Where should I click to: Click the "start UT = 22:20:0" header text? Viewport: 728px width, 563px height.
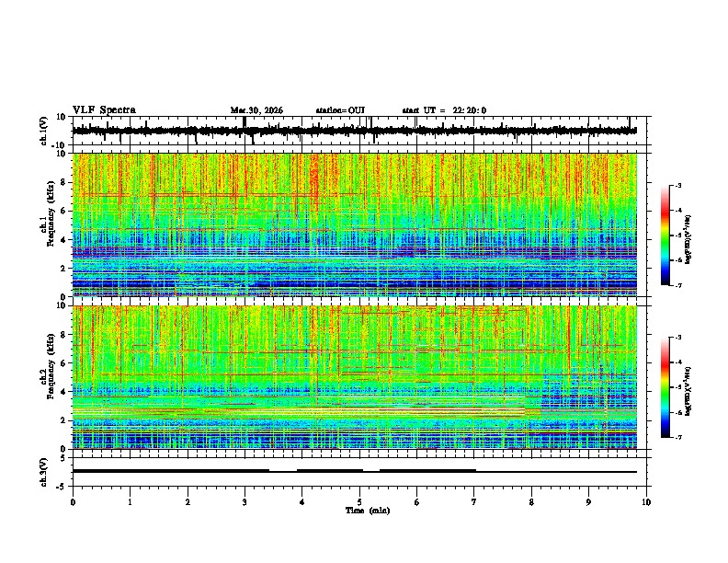pyautogui.click(x=444, y=110)
